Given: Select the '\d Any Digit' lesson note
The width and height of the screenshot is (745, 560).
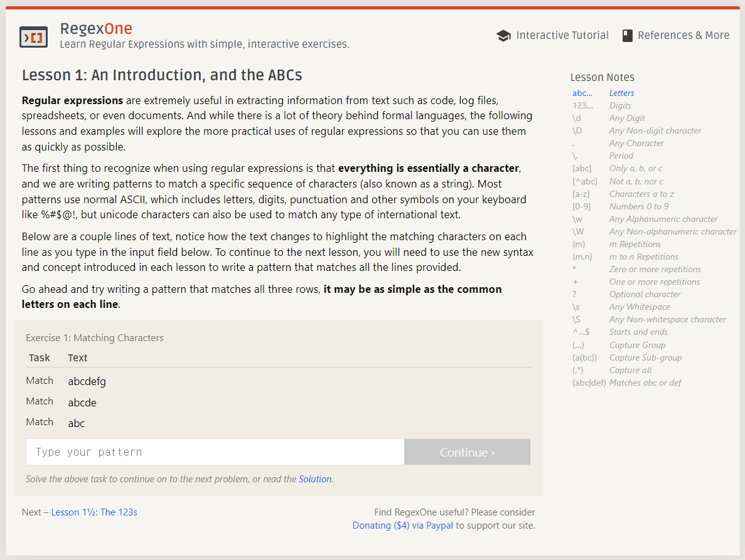Looking at the screenshot, I should [x=609, y=118].
